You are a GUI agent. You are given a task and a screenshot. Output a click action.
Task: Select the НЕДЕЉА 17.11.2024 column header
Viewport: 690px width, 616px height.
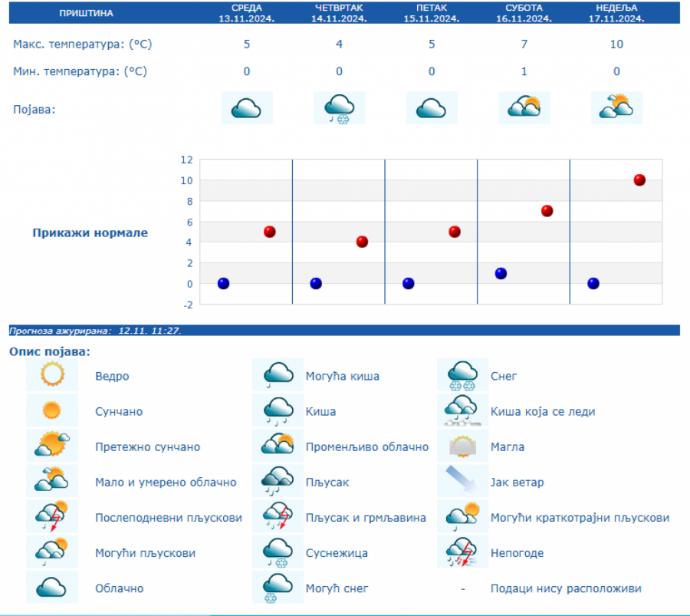click(616, 13)
